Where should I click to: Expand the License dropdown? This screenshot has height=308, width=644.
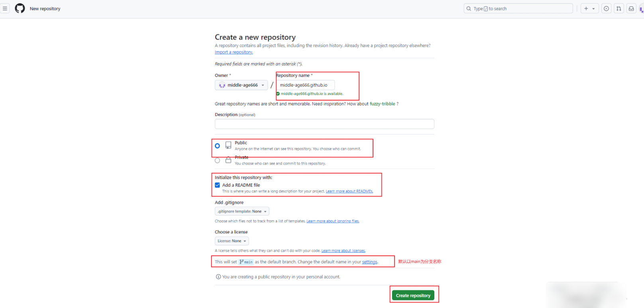tap(232, 241)
